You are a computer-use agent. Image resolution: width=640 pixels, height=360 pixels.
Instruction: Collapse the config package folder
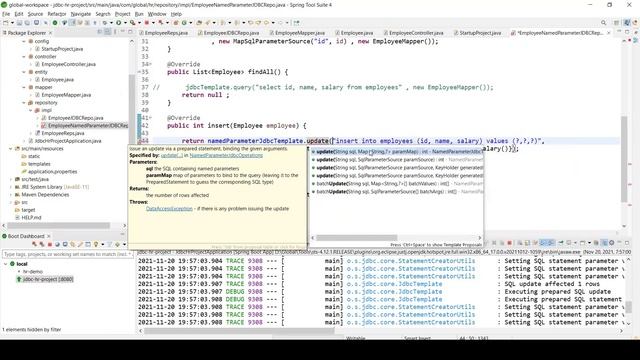[24, 41]
